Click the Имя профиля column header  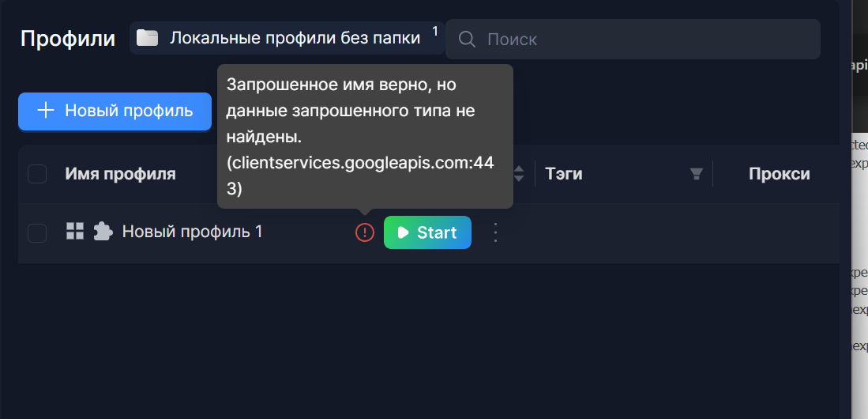(120, 174)
